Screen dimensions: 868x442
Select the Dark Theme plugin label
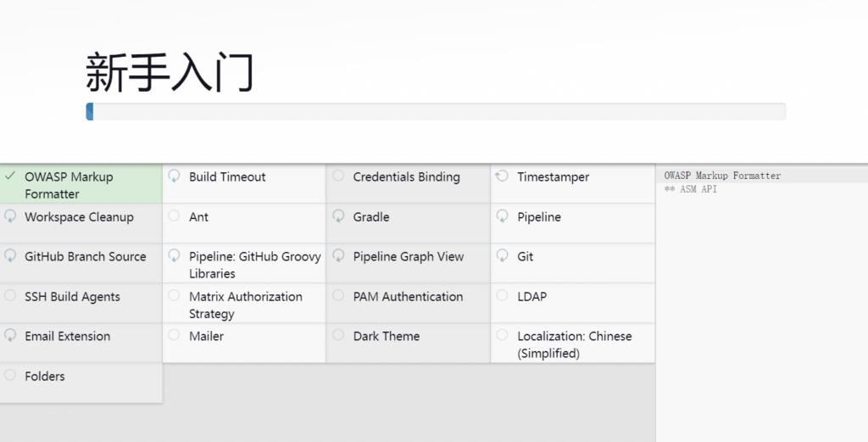(x=387, y=336)
